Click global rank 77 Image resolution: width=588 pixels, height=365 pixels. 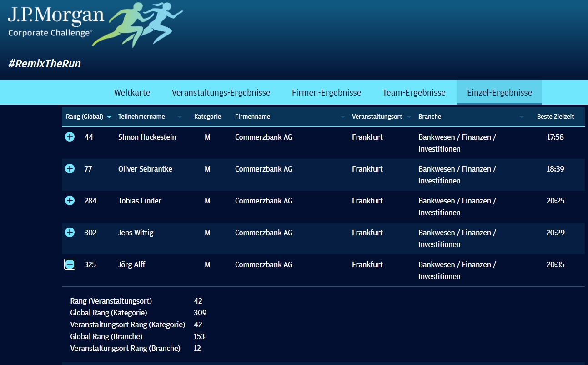[x=88, y=169]
